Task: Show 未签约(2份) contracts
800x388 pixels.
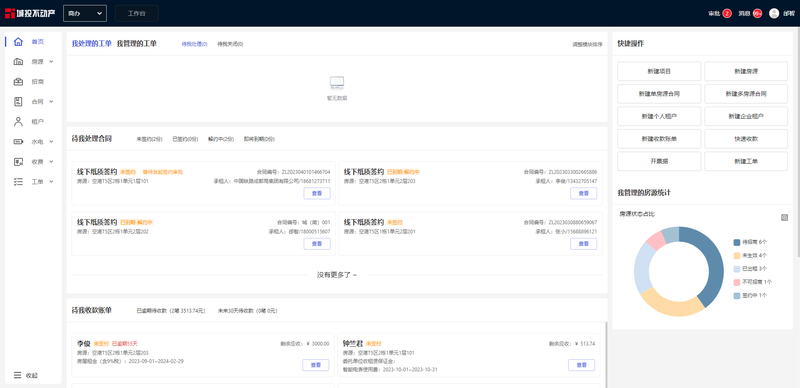Action: point(149,139)
